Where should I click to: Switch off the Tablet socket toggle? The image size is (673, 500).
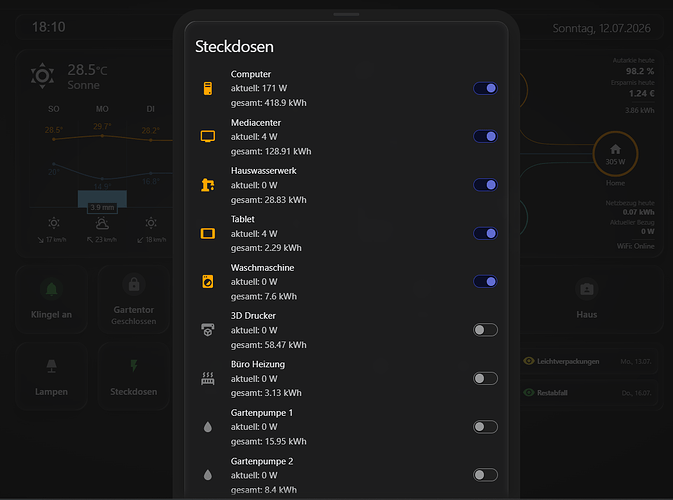[485, 233]
